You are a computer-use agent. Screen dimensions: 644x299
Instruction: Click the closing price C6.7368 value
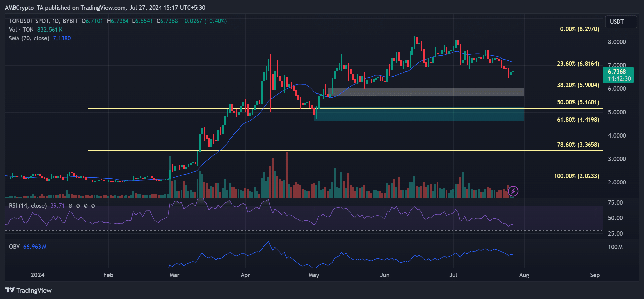167,21
